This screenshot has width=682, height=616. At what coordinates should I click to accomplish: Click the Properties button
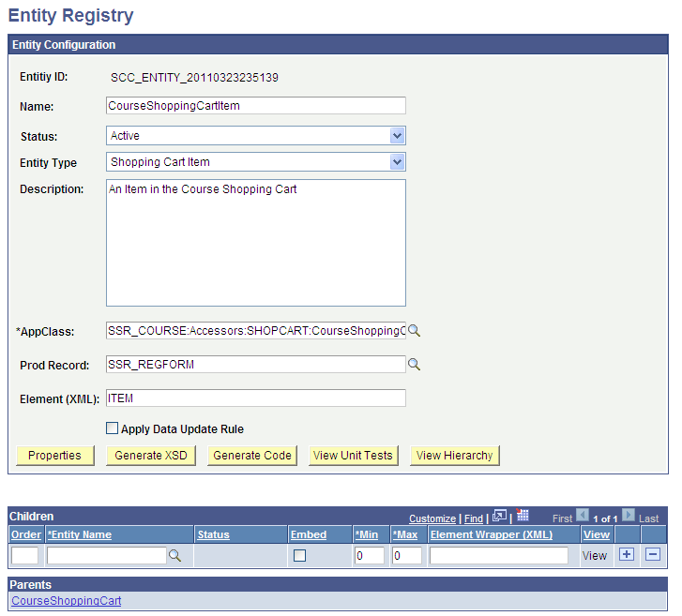point(54,455)
